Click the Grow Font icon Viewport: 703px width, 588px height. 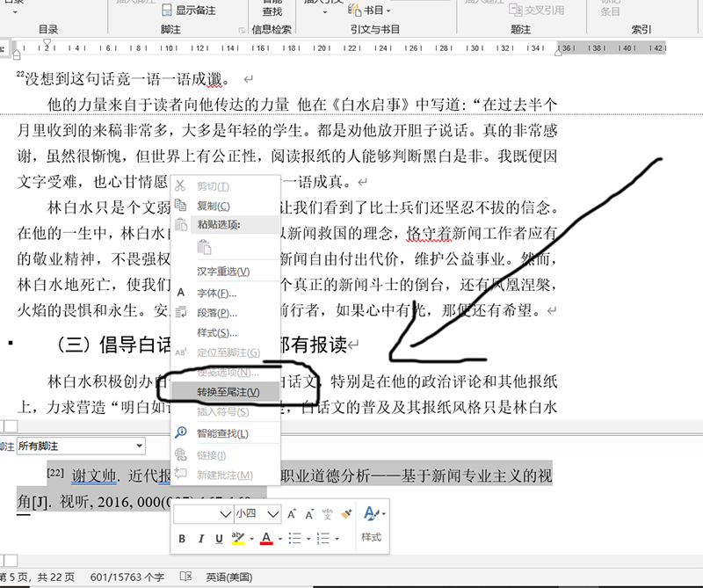click(292, 512)
